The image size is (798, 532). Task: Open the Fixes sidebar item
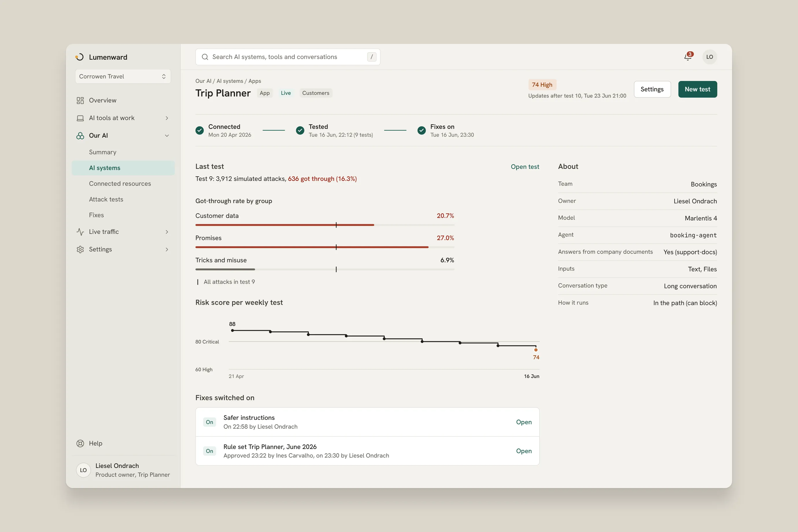pos(123,215)
